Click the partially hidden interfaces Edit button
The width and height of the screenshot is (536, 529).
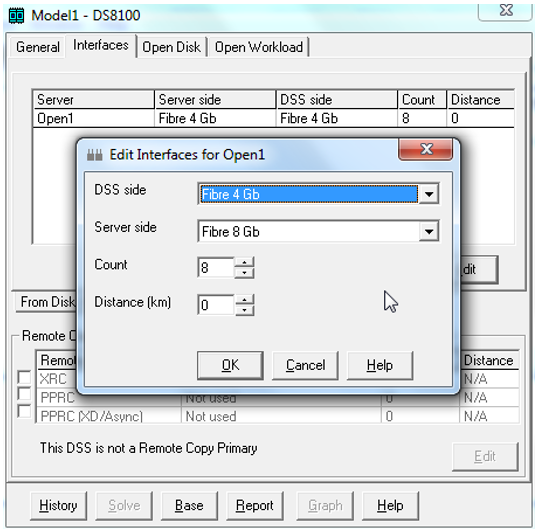479,269
